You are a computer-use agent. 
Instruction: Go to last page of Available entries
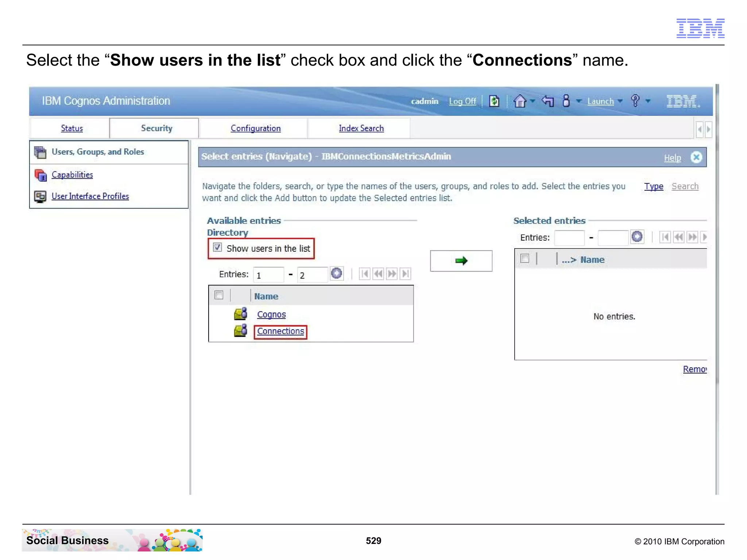click(x=405, y=274)
